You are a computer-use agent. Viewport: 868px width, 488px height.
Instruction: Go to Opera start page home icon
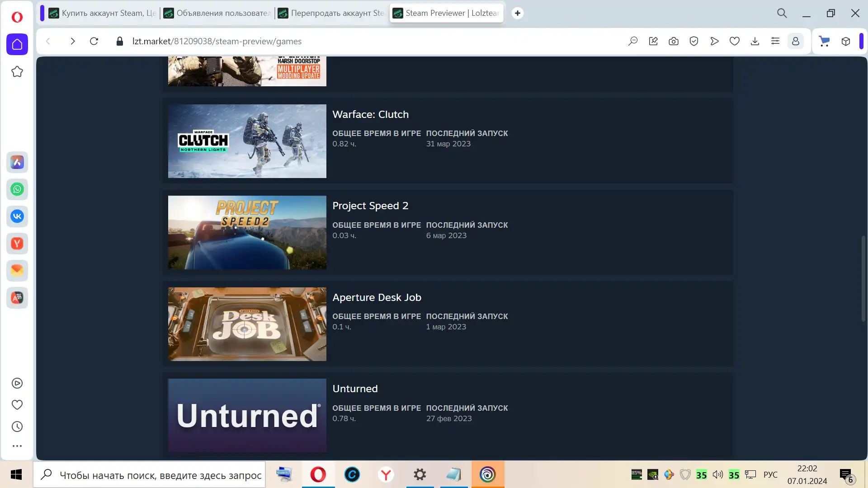(17, 44)
